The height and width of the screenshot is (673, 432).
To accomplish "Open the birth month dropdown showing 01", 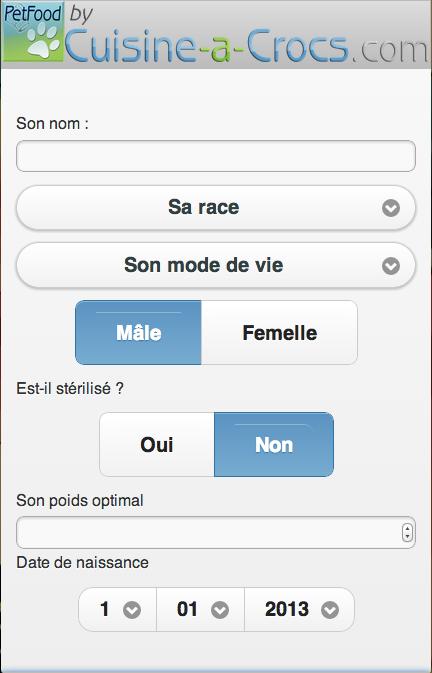I will coord(200,609).
